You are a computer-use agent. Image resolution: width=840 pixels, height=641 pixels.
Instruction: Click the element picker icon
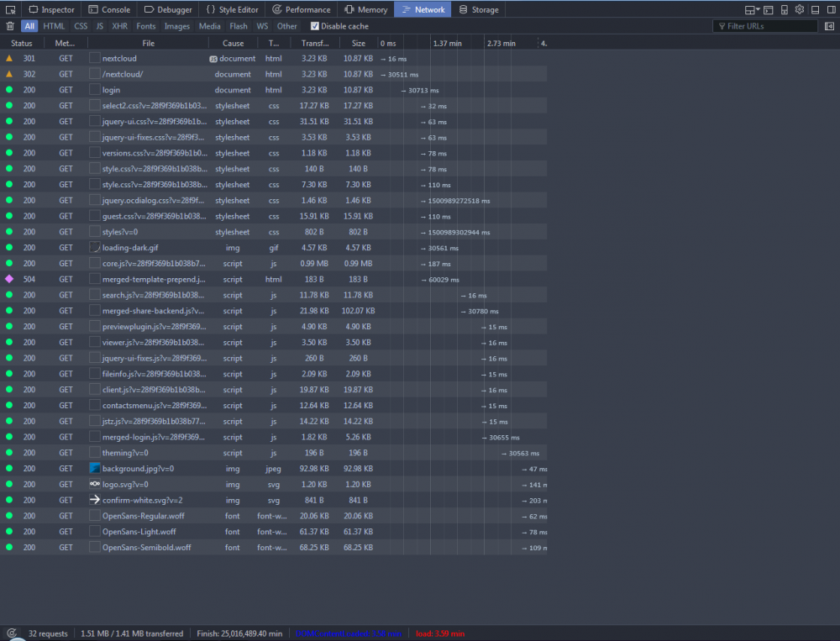[10, 9]
